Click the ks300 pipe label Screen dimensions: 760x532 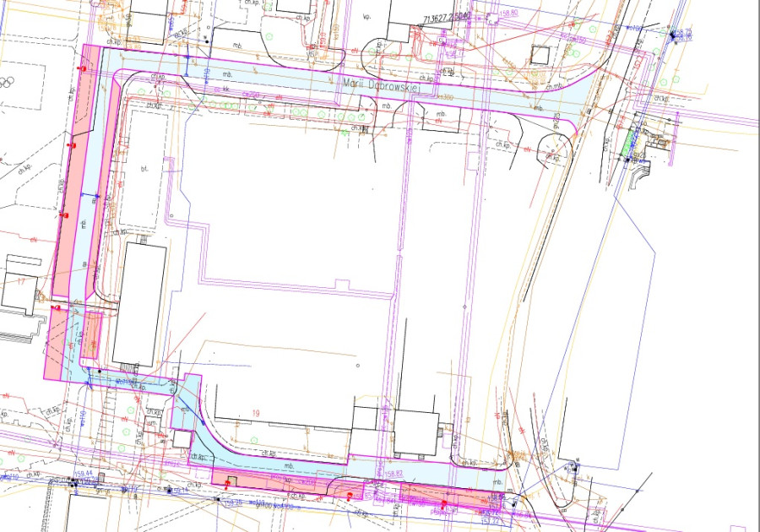[446, 98]
